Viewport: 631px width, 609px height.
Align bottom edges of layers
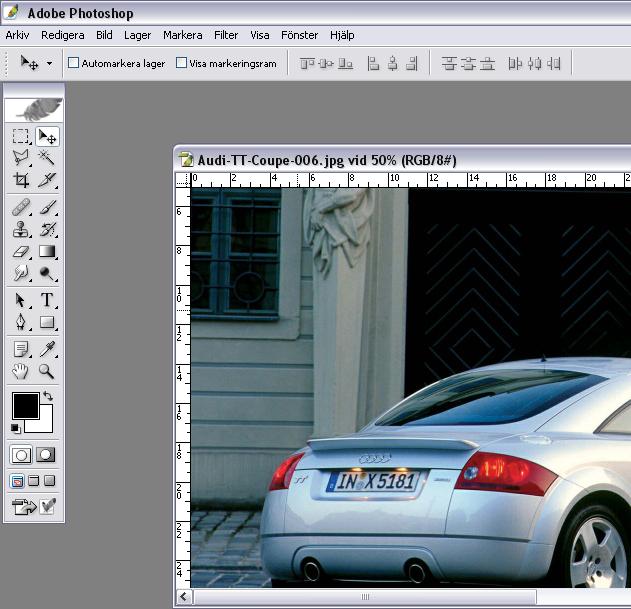tap(345, 63)
